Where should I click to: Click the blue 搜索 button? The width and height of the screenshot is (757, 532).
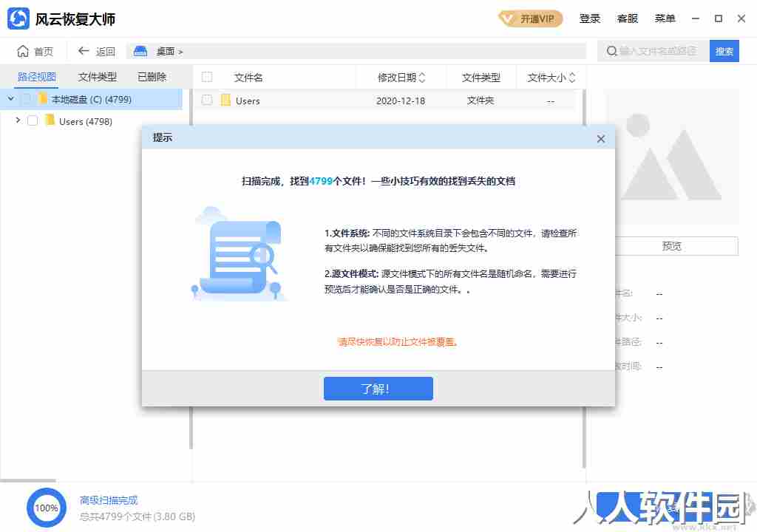(724, 51)
